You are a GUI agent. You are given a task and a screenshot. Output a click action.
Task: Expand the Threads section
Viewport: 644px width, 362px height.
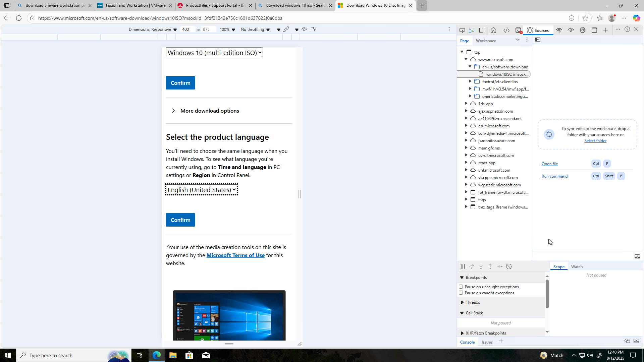tap(462, 302)
